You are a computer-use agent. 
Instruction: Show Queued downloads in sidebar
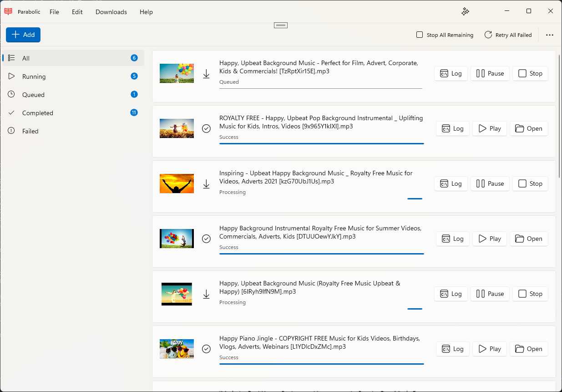point(73,94)
